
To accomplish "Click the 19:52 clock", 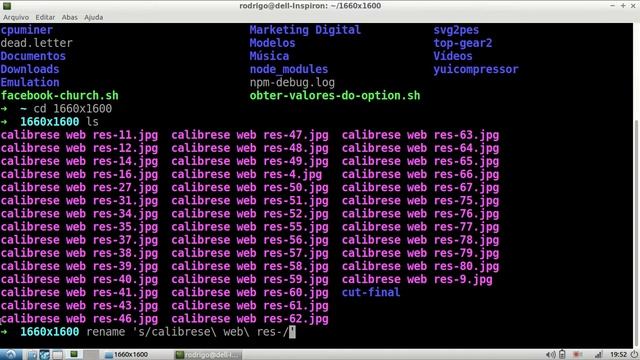I will point(618,355).
